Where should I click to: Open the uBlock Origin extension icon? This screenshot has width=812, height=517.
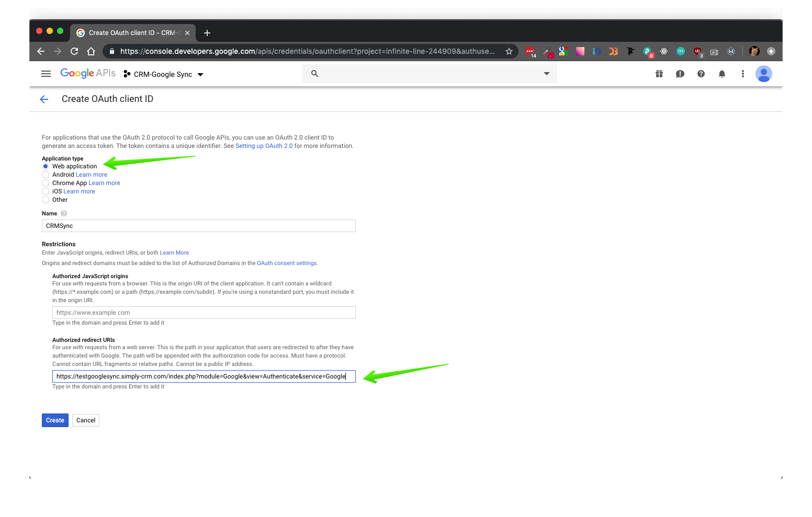698,52
